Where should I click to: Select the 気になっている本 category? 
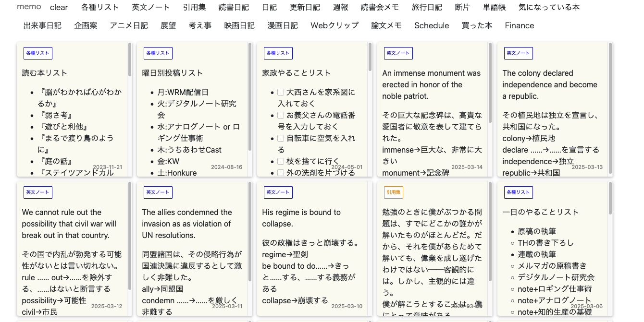(548, 7)
